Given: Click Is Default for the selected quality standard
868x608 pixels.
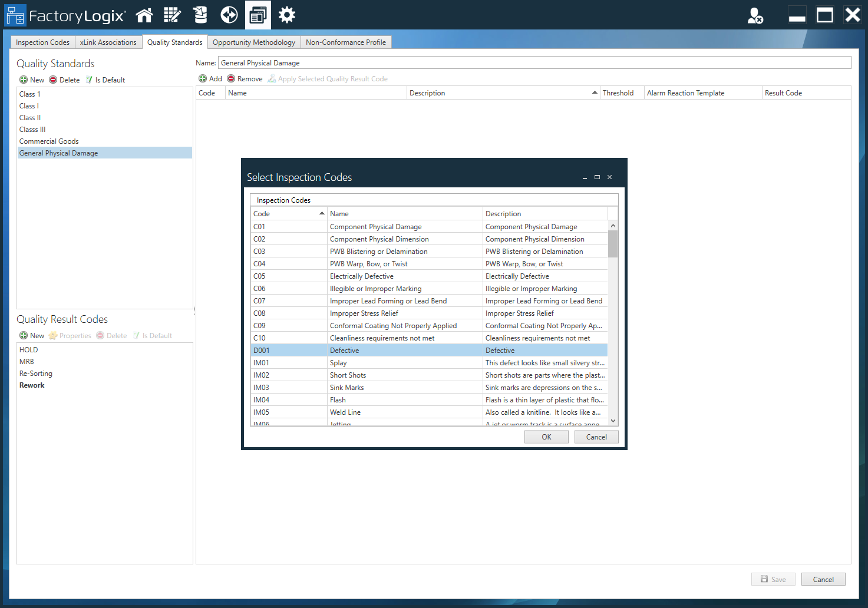Looking at the screenshot, I should coord(106,80).
